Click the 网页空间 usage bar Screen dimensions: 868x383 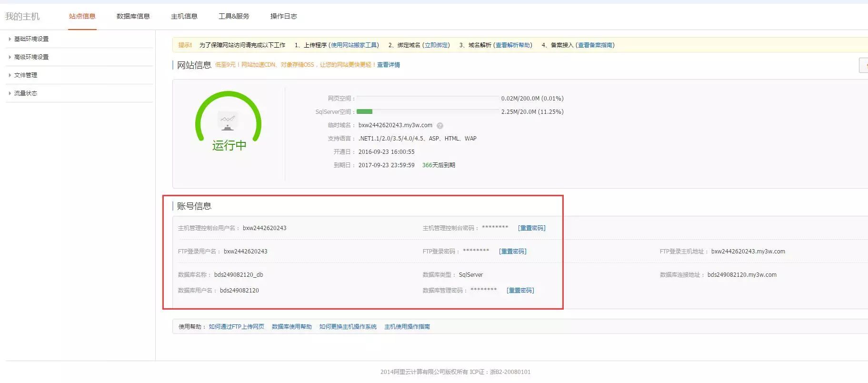point(428,98)
